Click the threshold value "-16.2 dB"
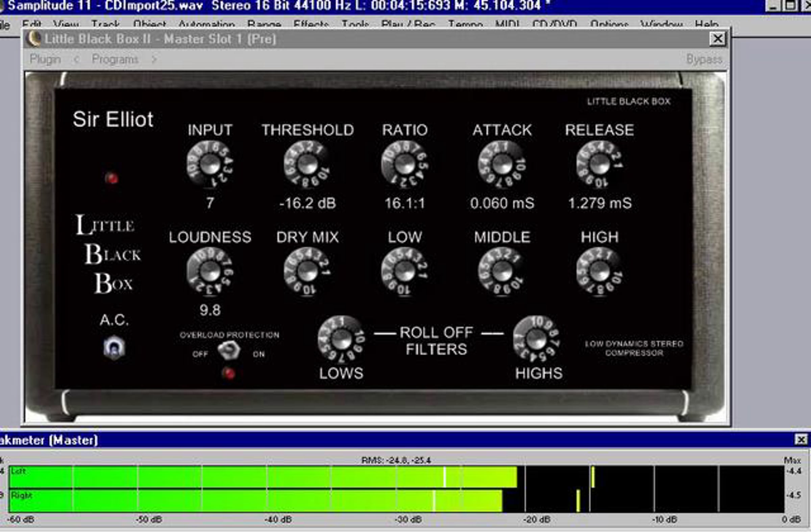Screen dimensions: 811x532 [308, 203]
